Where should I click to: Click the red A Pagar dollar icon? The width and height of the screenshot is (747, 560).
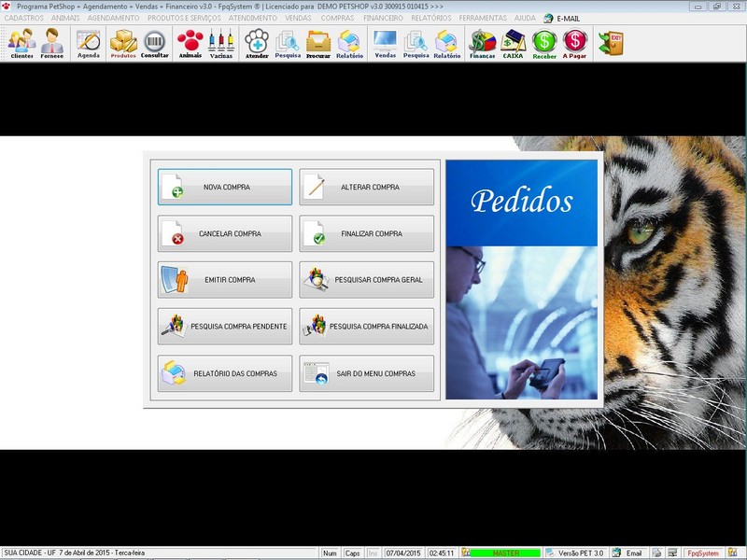[x=574, y=43]
